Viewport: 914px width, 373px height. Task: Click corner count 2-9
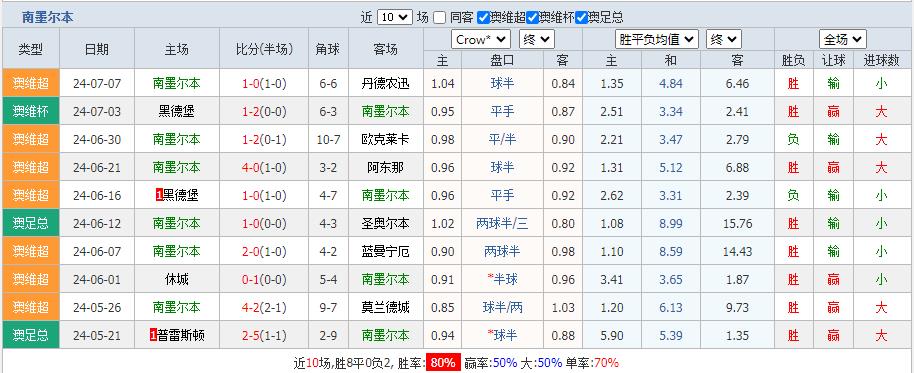(328, 335)
